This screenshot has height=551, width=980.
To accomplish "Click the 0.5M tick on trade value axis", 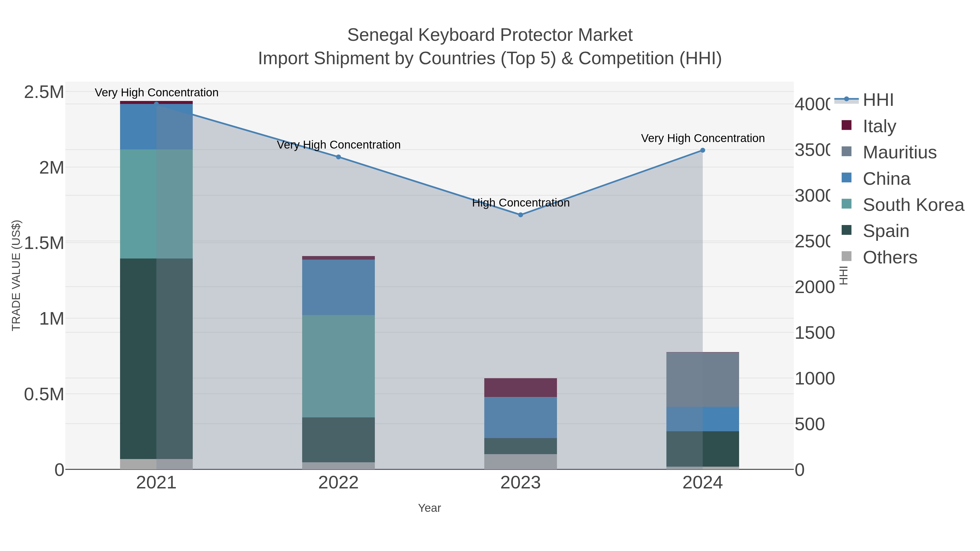I will (44, 394).
